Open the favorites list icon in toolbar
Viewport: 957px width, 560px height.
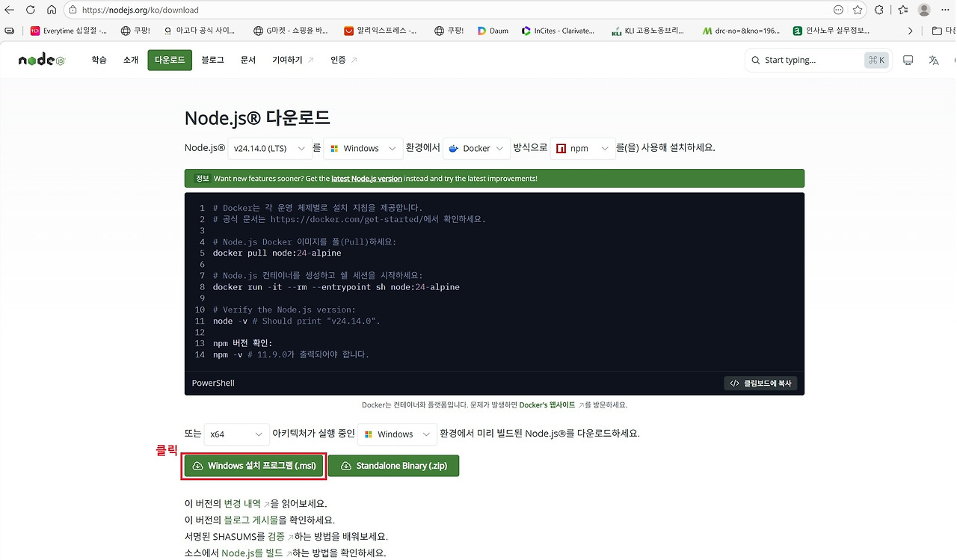point(903,10)
